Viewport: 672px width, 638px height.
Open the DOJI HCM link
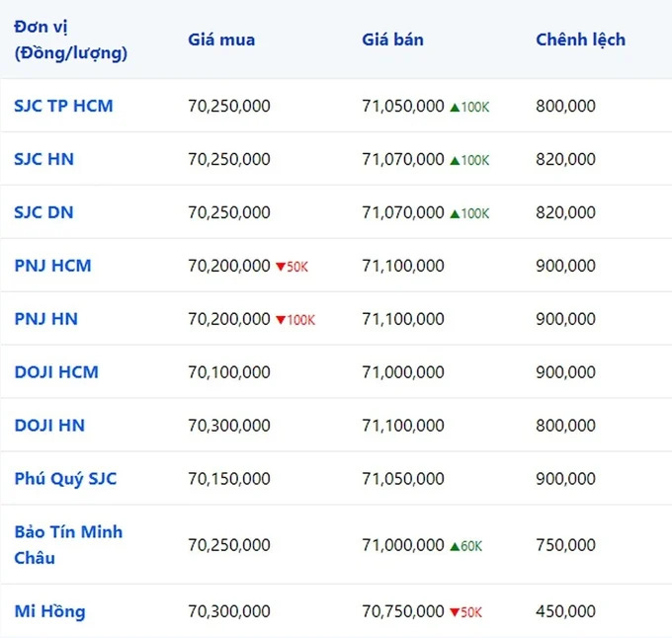pos(56,371)
